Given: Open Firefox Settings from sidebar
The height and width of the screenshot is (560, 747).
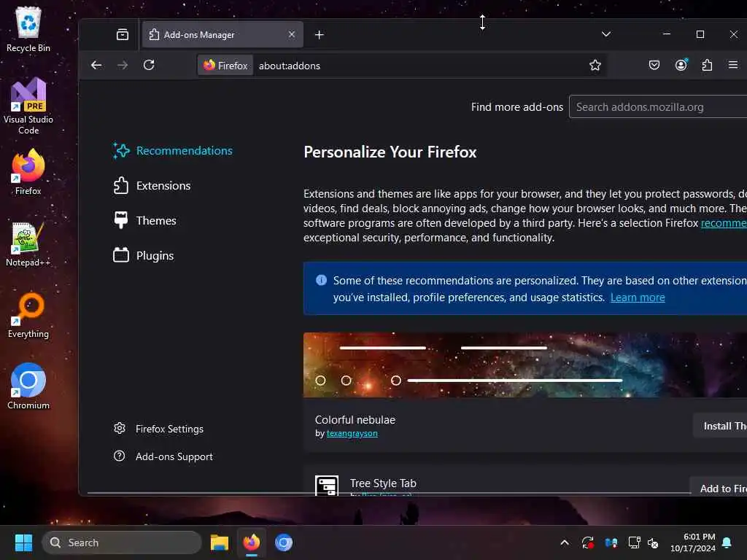Looking at the screenshot, I should [x=158, y=429].
